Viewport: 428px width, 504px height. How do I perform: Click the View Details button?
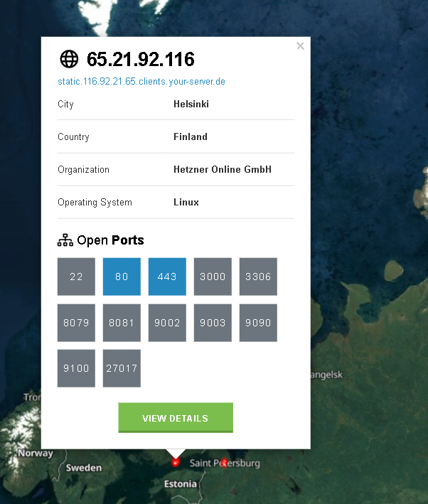(176, 418)
